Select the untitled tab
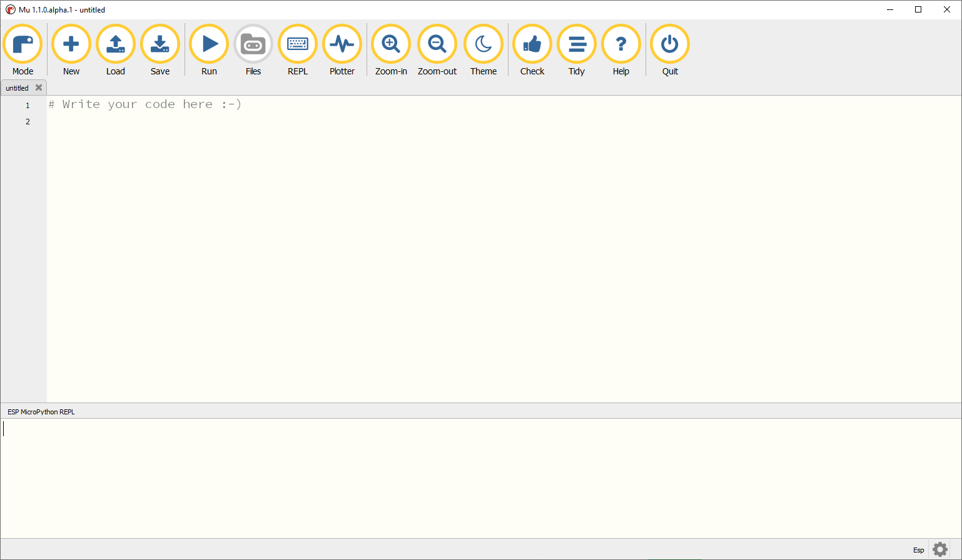The width and height of the screenshot is (962, 560). tap(18, 87)
